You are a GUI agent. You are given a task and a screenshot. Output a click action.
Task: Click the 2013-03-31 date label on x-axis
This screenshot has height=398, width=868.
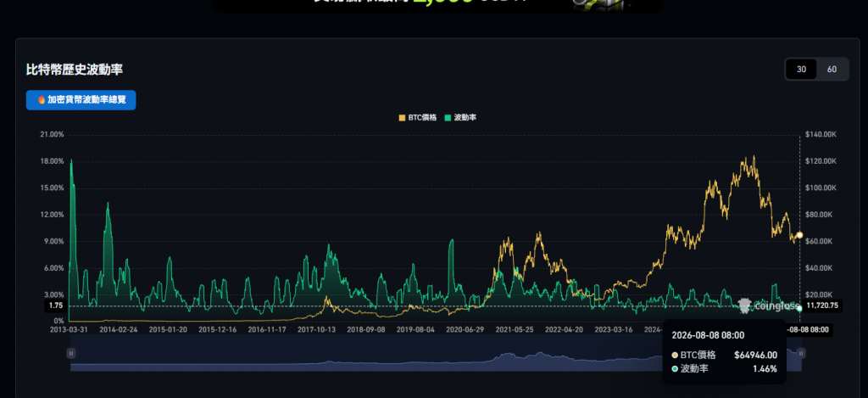(70, 329)
